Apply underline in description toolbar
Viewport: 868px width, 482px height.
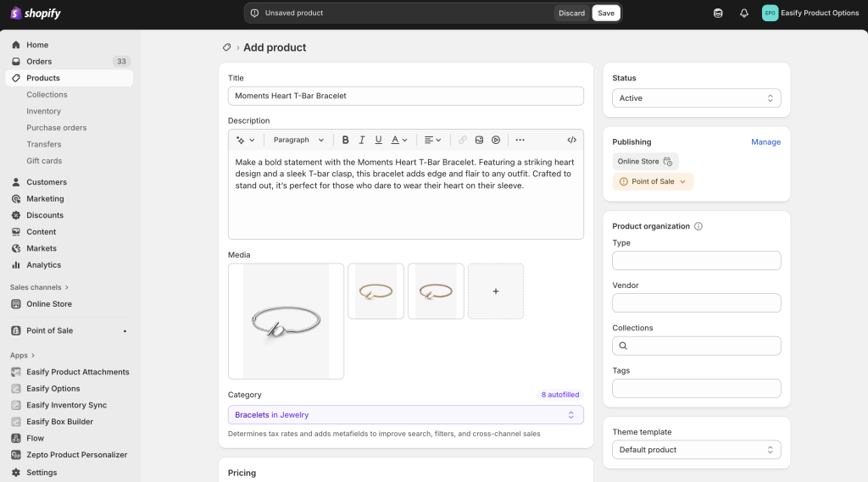point(378,140)
